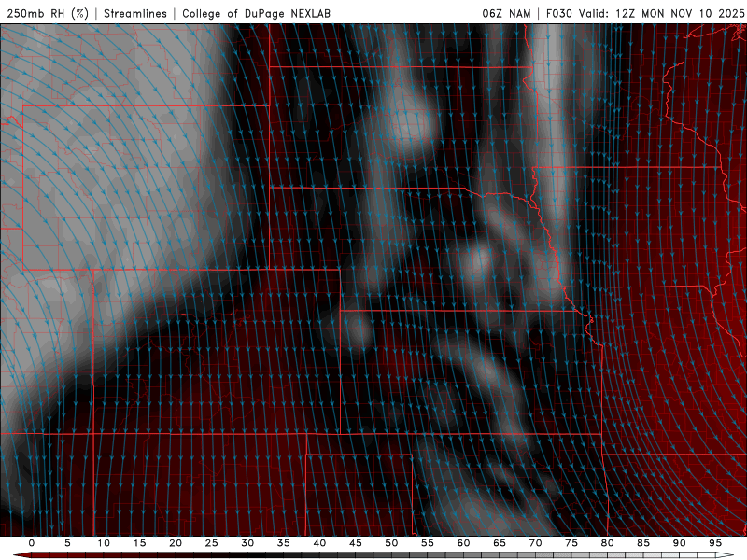Click the '50' value on color scale

click(391, 543)
